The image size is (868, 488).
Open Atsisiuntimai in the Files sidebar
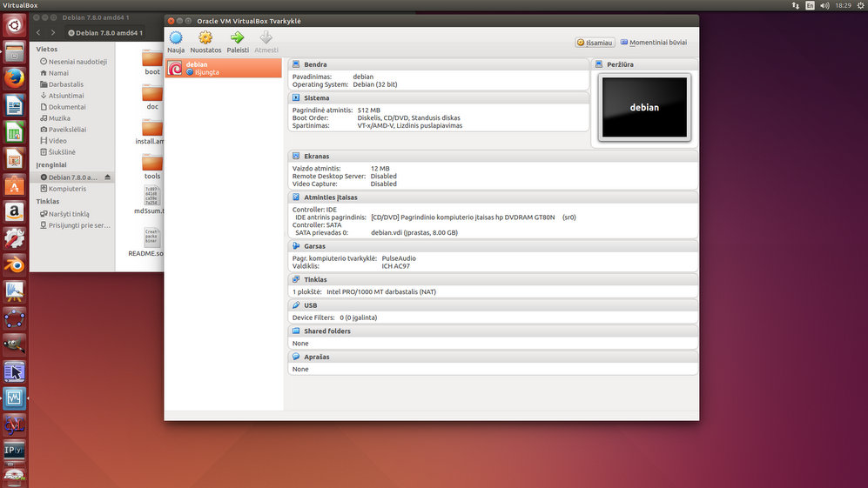point(66,96)
